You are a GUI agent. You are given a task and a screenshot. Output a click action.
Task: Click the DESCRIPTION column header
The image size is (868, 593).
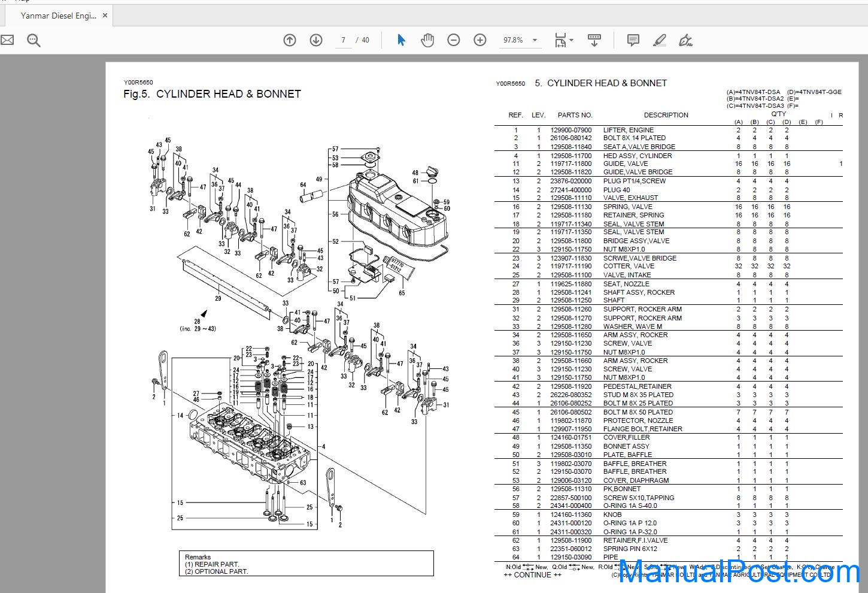(666, 115)
